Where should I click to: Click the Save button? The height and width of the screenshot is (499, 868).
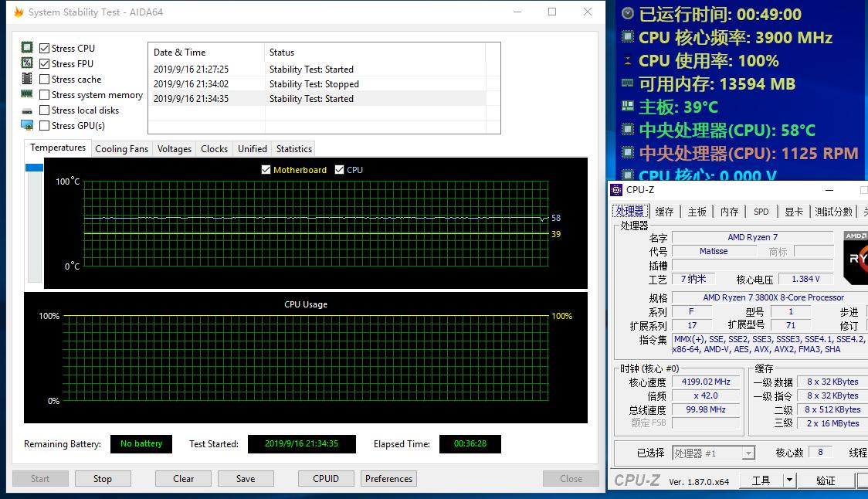point(246,478)
